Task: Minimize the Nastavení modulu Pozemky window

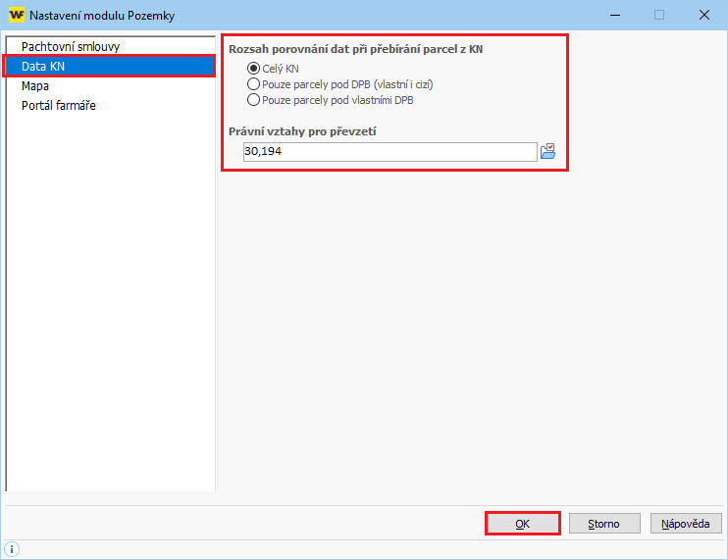Action: [615, 15]
